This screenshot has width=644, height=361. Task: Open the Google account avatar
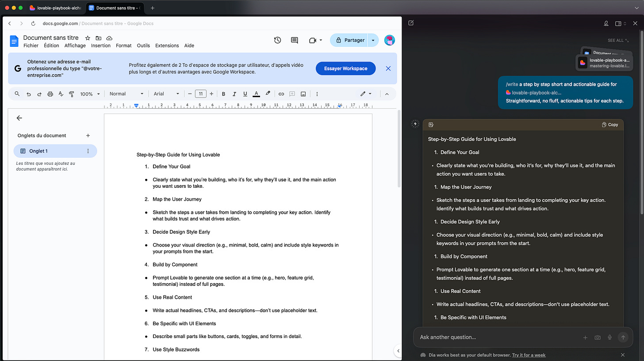[x=390, y=40]
